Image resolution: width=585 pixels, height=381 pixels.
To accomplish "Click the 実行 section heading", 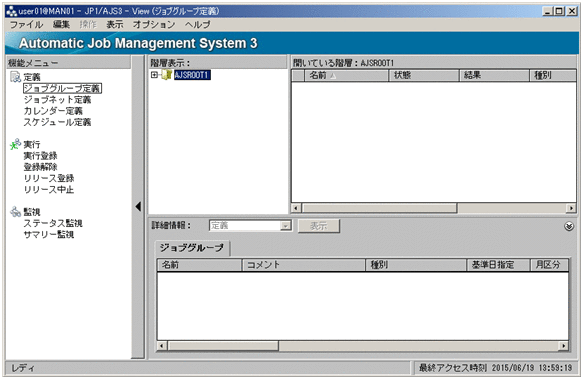I will tap(32, 144).
